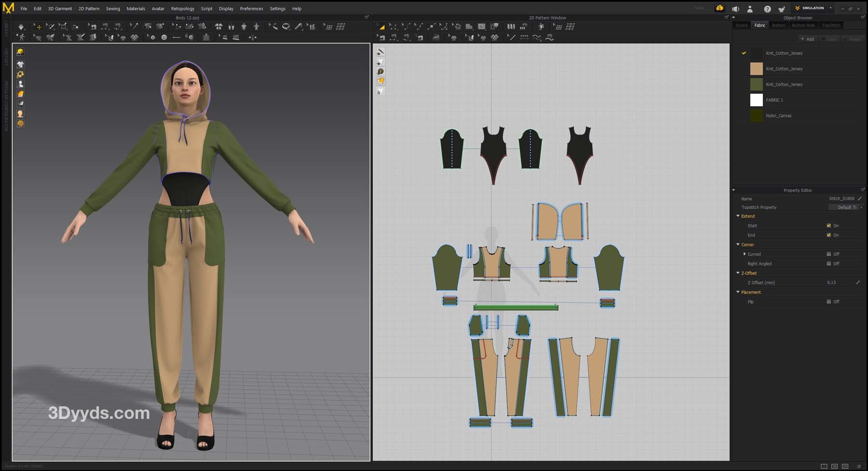Open the user account profile icon
This screenshot has height=471, width=868.
[x=750, y=9]
